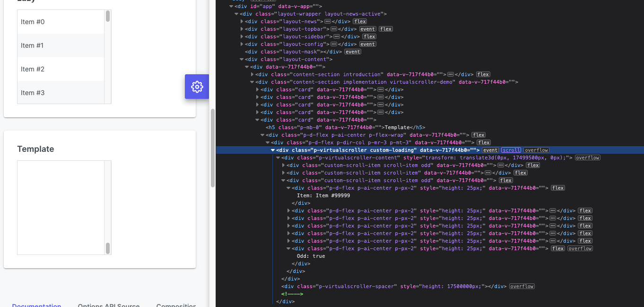
Task: Click the scroll badge on p-virtualscroller element
Action: pos(511,150)
